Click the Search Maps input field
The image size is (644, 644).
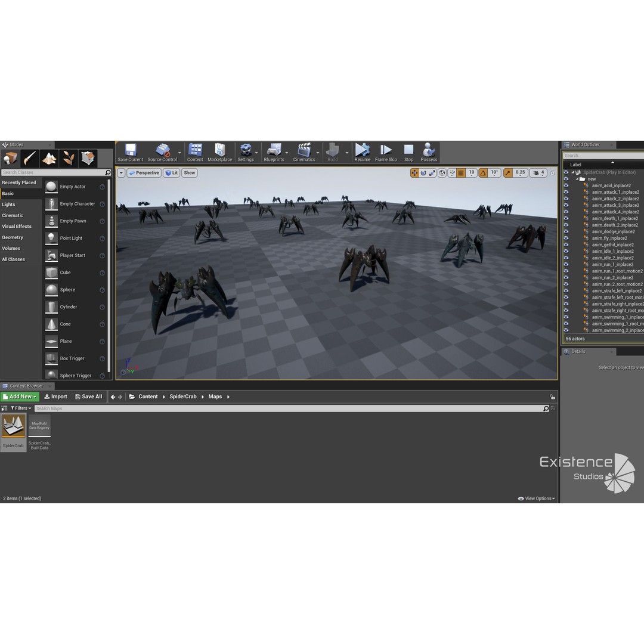point(289,408)
